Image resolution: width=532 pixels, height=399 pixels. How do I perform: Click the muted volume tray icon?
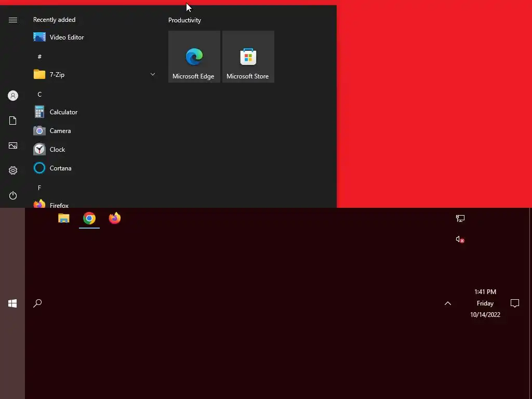[x=460, y=239]
